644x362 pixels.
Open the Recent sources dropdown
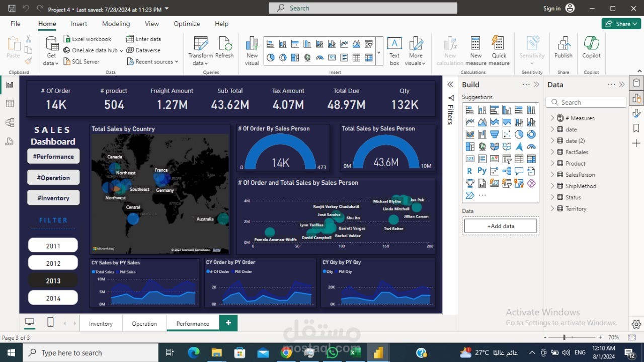152,61
